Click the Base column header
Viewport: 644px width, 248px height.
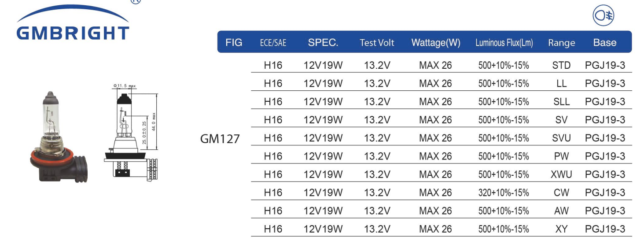coord(605,43)
